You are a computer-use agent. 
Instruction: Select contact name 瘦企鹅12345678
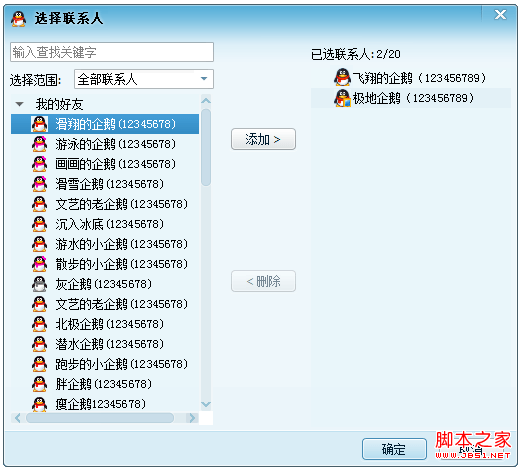(x=101, y=404)
